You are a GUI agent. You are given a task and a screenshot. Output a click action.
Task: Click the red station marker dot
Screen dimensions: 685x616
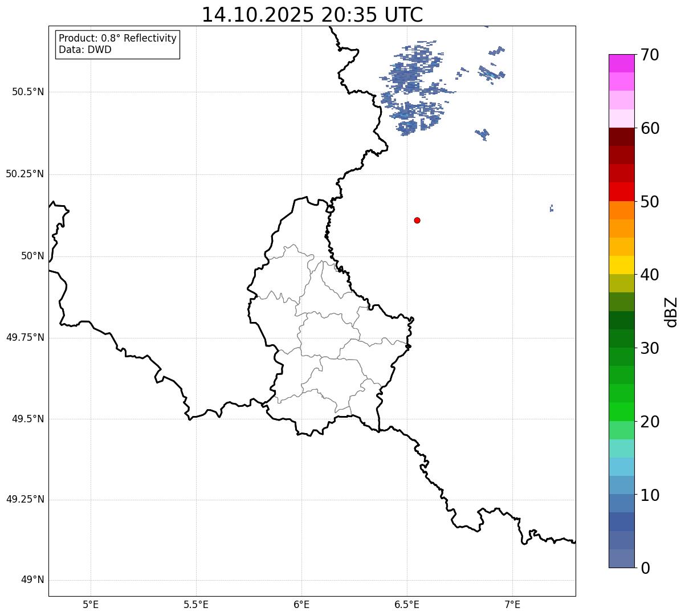417,220
